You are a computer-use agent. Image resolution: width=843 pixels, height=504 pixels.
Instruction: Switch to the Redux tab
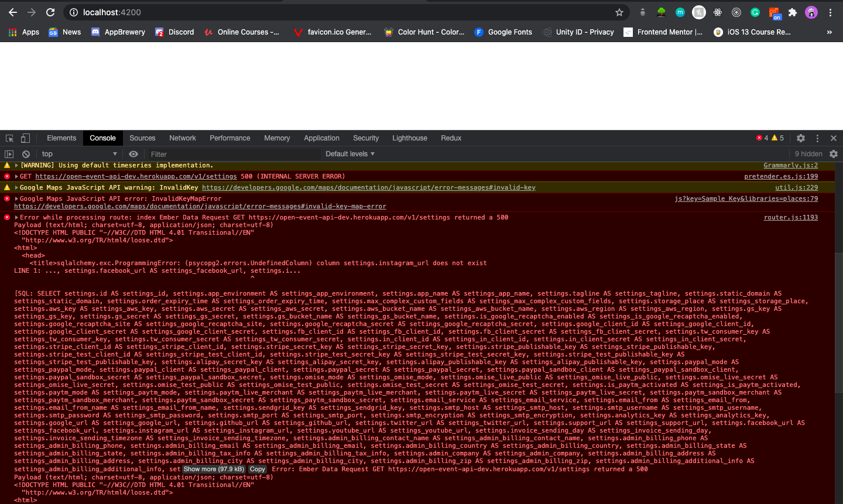point(451,138)
